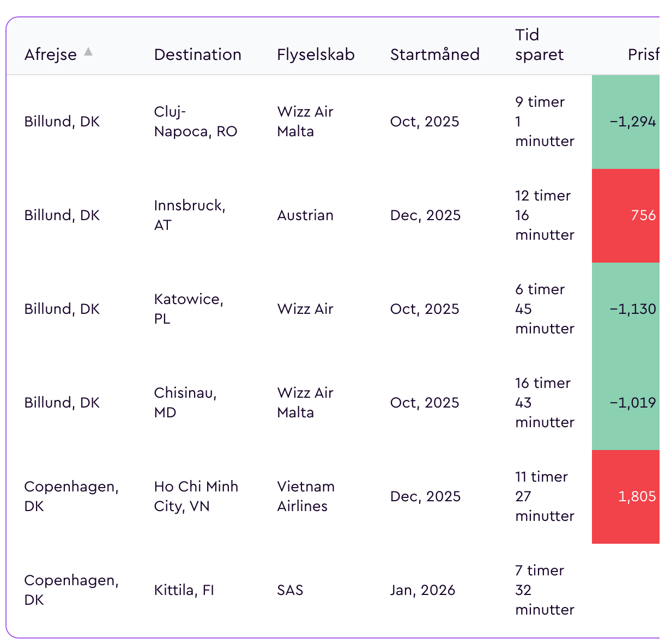This screenshot has width=665, height=644.
Task: Sort by the Startmåned column header
Action: tap(434, 54)
